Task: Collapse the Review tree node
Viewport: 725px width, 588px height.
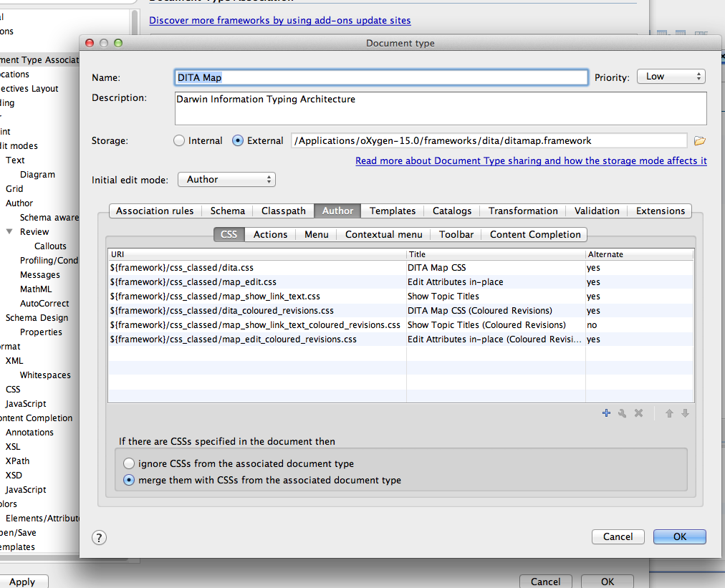Action: click(x=9, y=232)
